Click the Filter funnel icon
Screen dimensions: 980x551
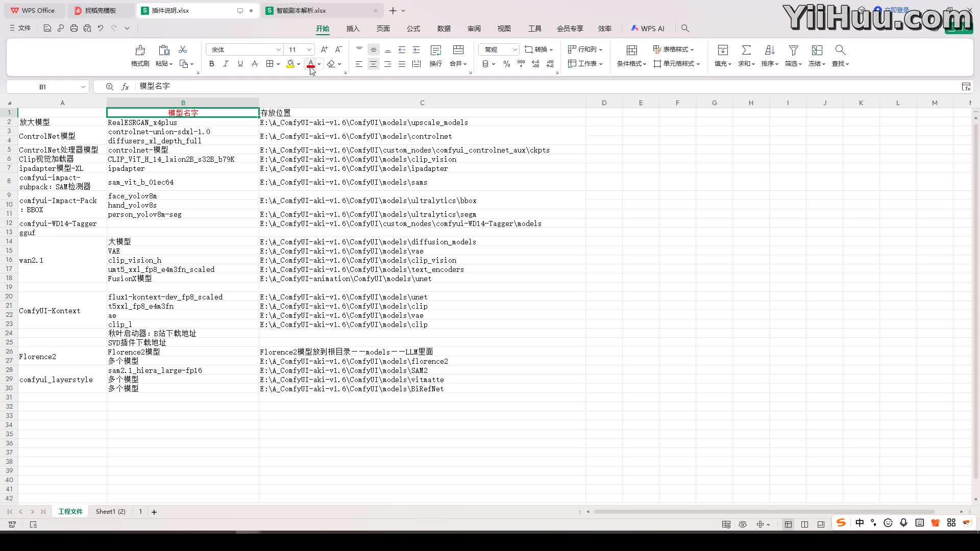793,50
